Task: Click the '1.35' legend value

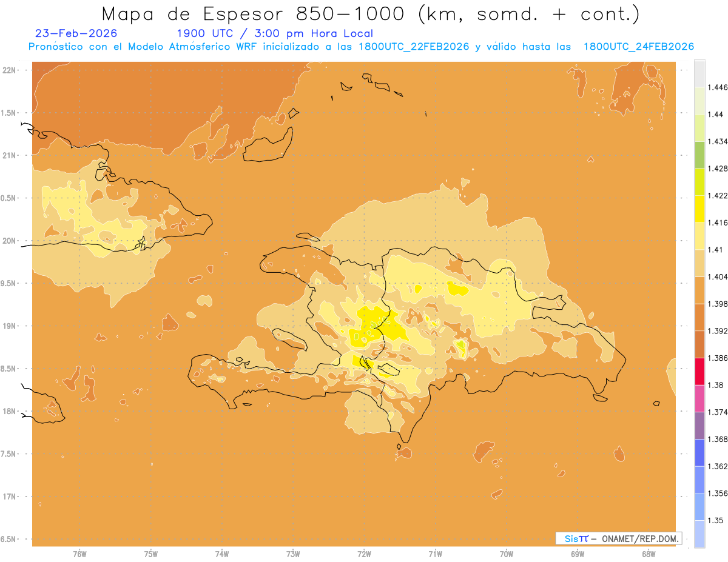Action: coord(716,520)
